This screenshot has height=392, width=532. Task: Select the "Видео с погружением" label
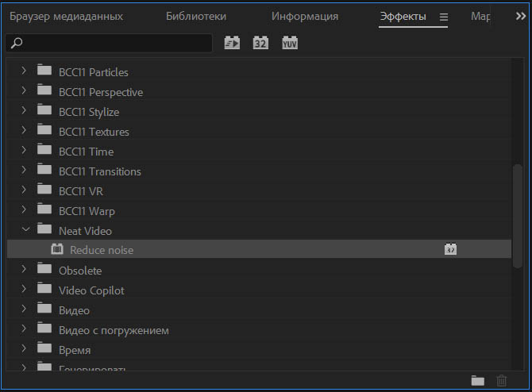114,331
